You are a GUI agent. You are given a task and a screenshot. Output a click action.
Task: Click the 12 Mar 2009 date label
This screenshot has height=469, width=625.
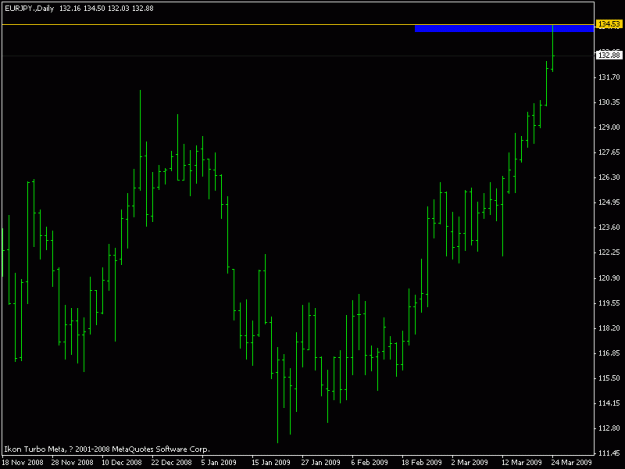click(x=521, y=463)
